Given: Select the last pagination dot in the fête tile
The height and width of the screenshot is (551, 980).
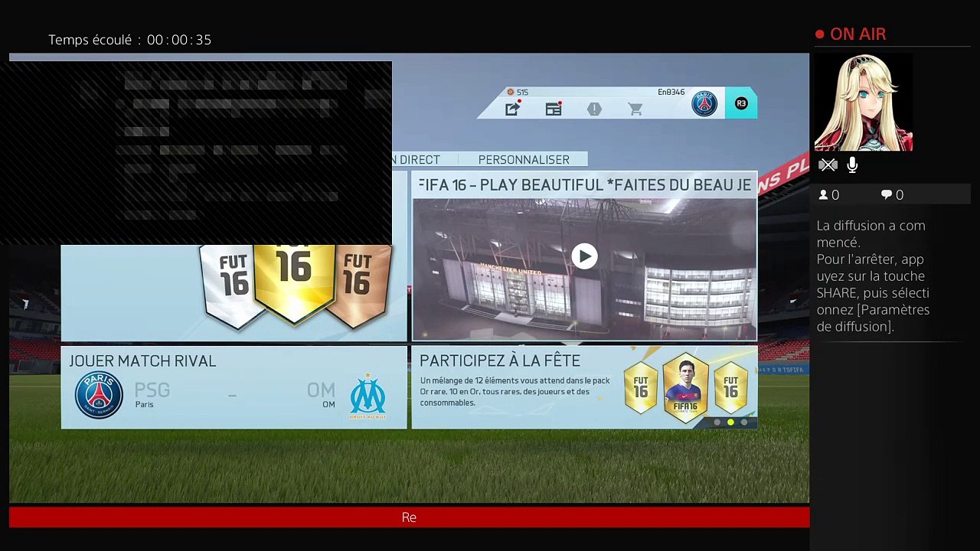Looking at the screenshot, I should [x=743, y=422].
